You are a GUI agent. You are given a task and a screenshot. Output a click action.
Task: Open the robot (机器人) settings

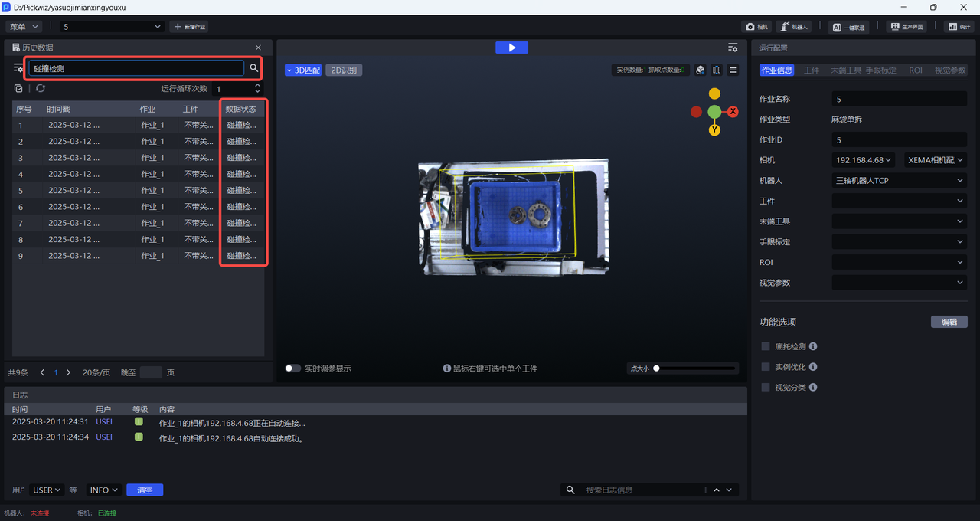[793, 26]
